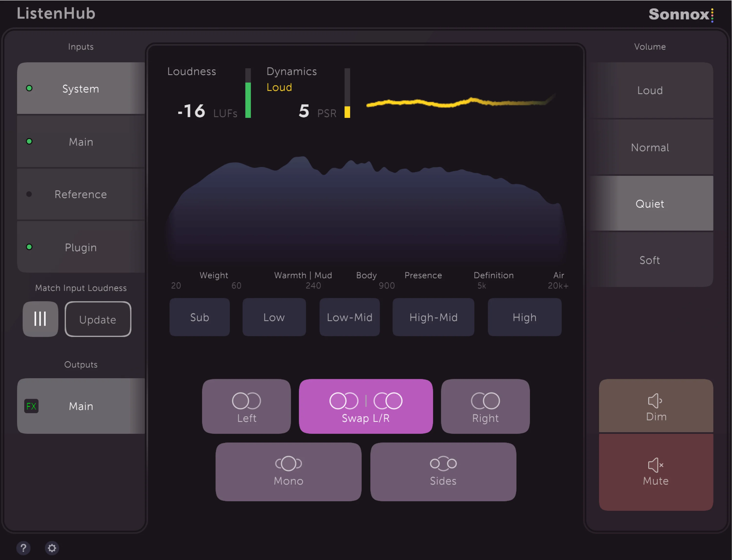Viewport: 732px width, 560px height.
Task: Click the Sonnox logo
Action: coord(681,14)
